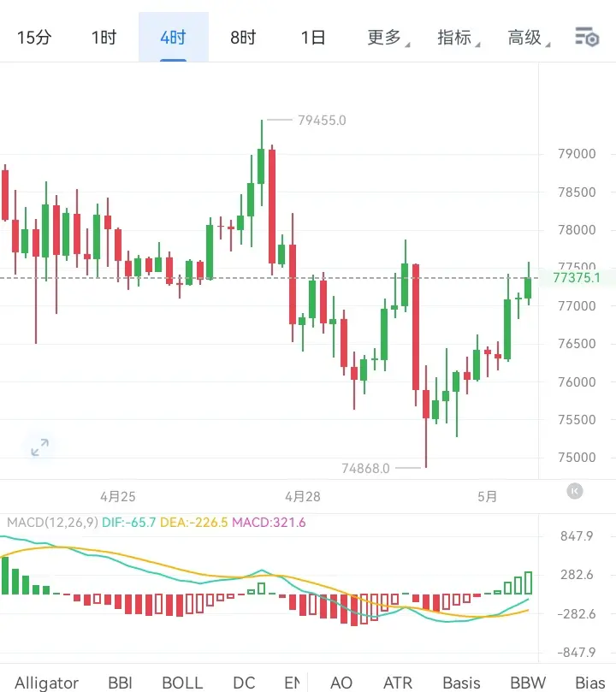
Task: Select the Bias indicator
Action: (590, 683)
